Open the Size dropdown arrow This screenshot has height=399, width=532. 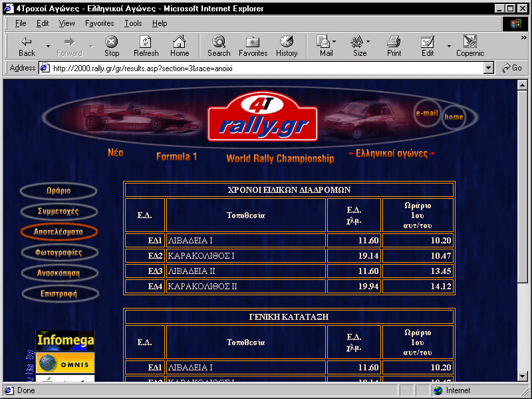[x=368, y=41]
